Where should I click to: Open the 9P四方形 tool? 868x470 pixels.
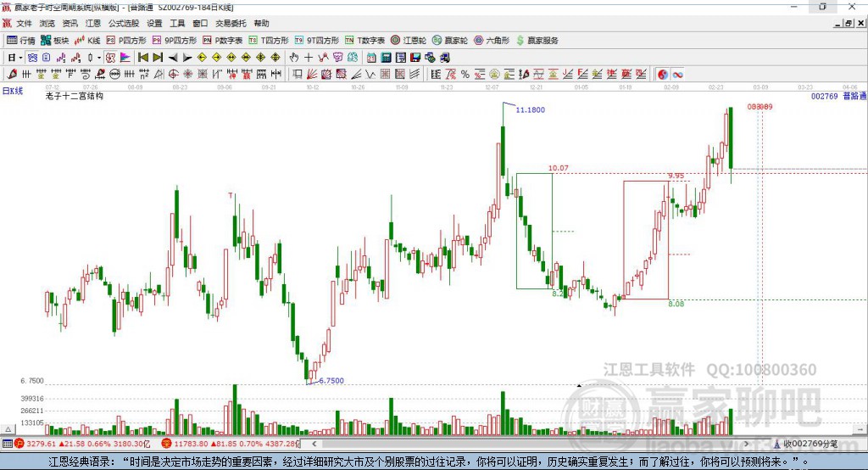coord(175,41)
